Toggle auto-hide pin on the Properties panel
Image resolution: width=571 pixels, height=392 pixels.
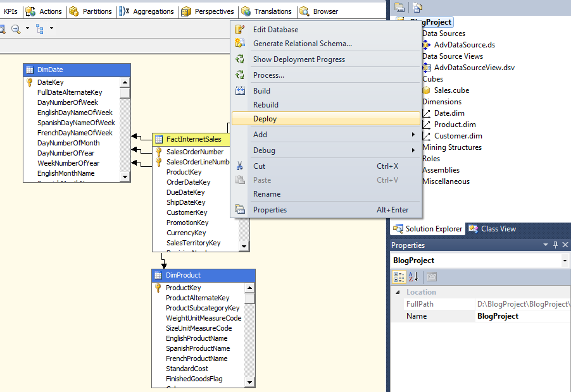click(555, 245)
